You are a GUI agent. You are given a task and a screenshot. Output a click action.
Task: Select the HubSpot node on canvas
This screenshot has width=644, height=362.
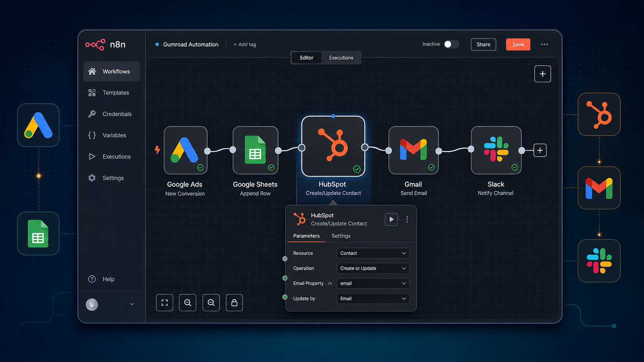(x=333, y=147)
